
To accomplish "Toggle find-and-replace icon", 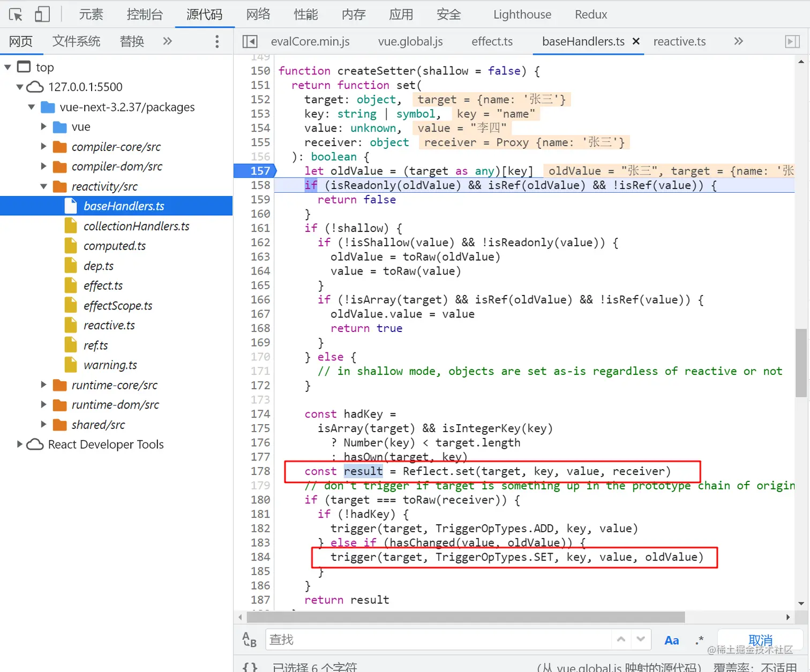I will pyautogui.click(x=250, y=640).
